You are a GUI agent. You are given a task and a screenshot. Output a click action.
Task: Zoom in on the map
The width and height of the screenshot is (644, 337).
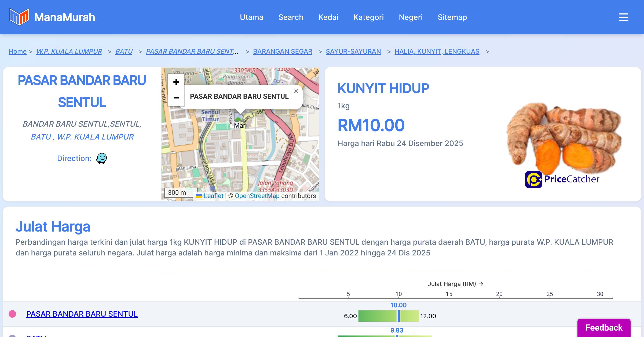click(x=176, y=82)
